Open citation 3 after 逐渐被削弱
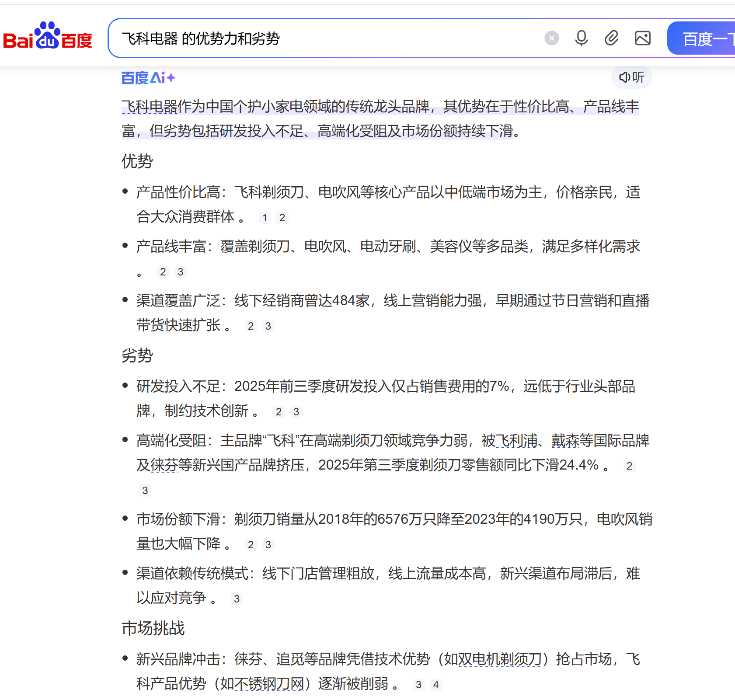Viewport: 735px width, 700px height. [418, 685]
